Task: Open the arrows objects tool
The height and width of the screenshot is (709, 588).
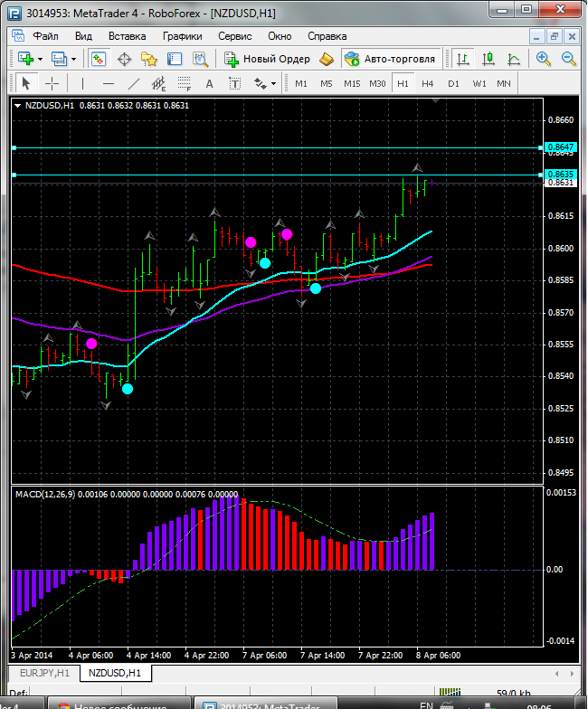Action: coord(261,83)
